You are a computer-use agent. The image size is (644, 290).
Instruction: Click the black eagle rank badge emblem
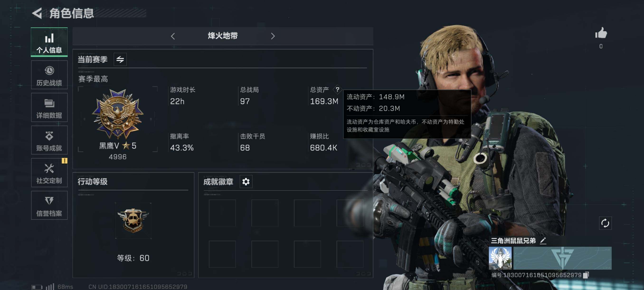point(118,114)
